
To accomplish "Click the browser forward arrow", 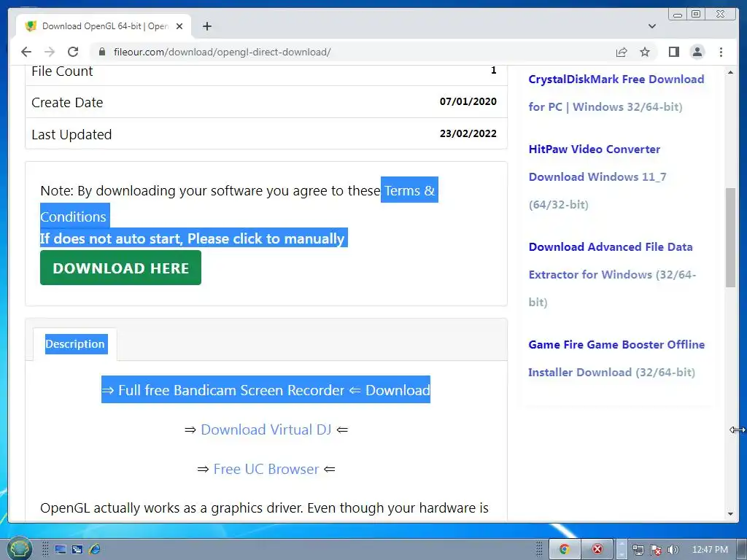I will [x=50, y=52].
